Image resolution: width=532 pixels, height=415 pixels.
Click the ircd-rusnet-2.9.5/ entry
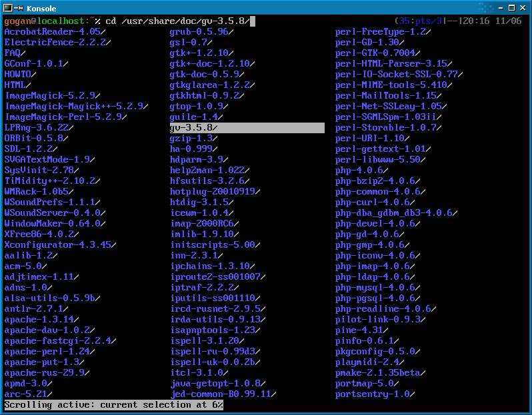pyautogui.click(x=217, y=309)
